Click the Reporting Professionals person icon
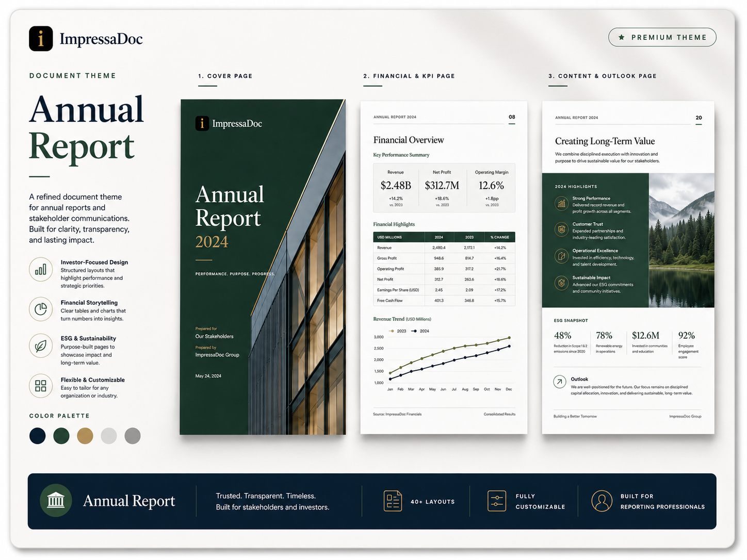Image resolution: width=747 pixels, height=560 pixels. point(602,501)
